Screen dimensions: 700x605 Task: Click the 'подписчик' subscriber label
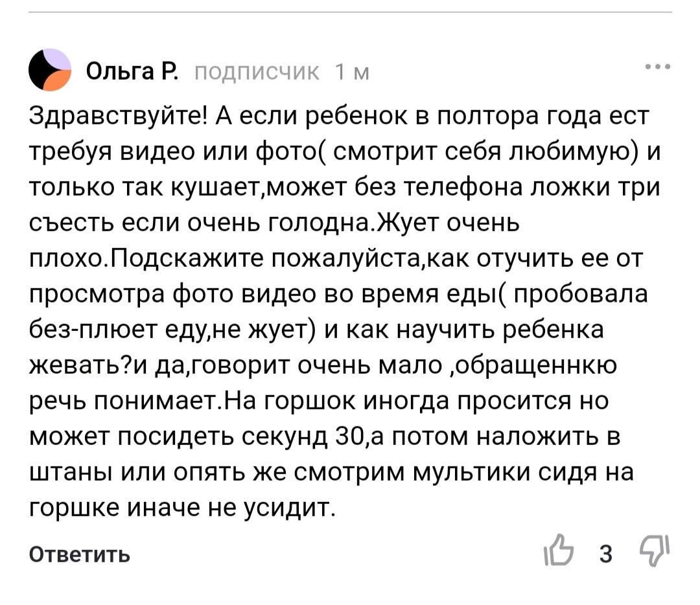pyautogui.click(x=258, y=73)
